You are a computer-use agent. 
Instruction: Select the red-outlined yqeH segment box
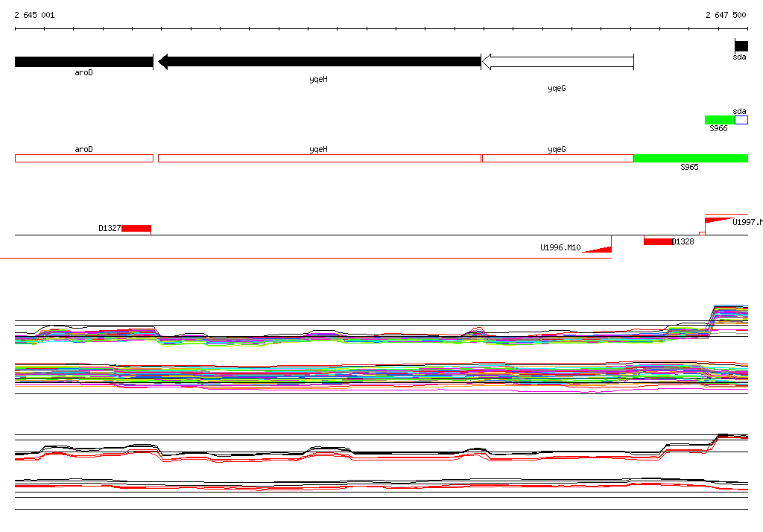(319, 158)
